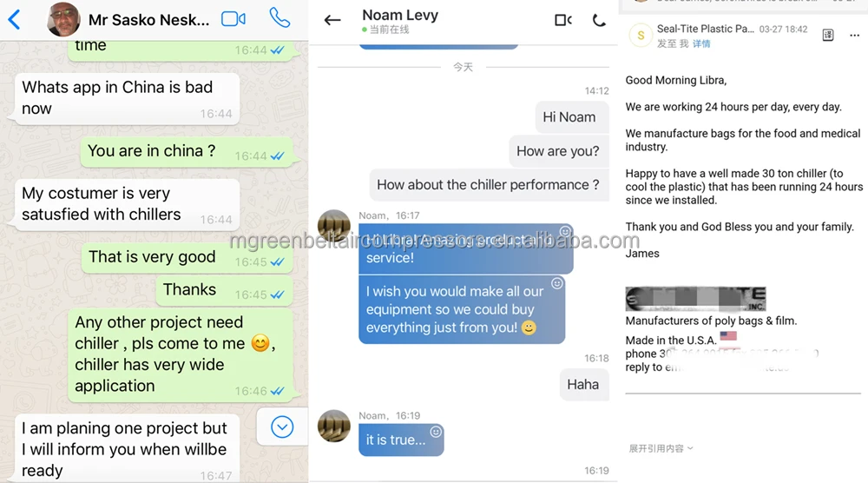868x483 pixels.
Task: Select the Seal-Tite Plastic sender avatar
Action: click(x=641, y=36)
